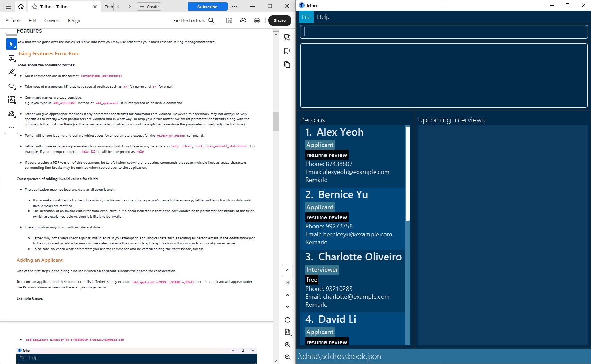
Task: Open the Edit menu in Acrobat
Action: [33, 21]
